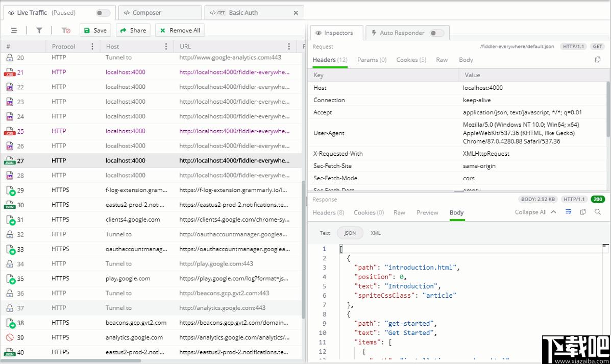Sort by the # column header
611x364 pixels.
[x=8, y=46]
